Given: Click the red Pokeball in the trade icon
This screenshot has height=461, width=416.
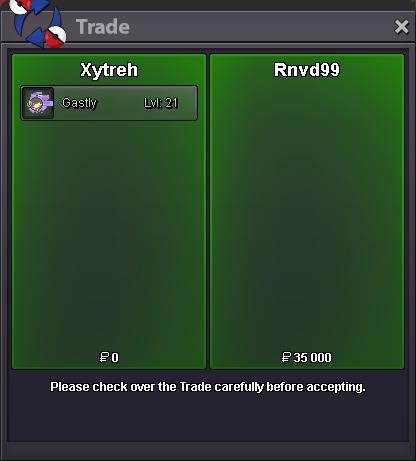Looking at the screenshot, I should (55, 37).
